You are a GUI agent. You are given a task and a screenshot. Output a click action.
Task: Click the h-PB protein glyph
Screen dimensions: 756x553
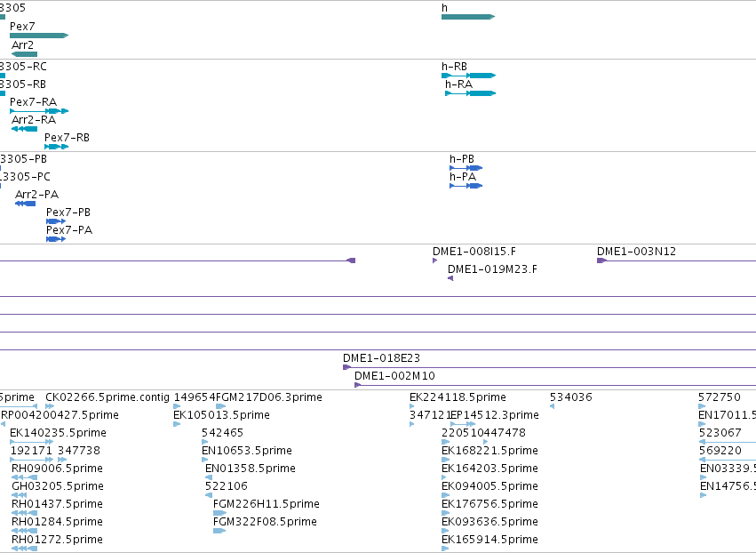click(x=466, y=168)
